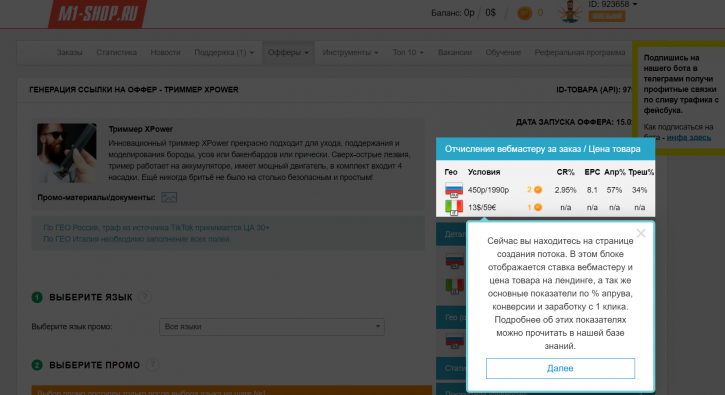Image resolution: width=725 pixels, height=395 pixels.
Task: Expand the Инструменты dropdown menu
Action: [350, 52]
